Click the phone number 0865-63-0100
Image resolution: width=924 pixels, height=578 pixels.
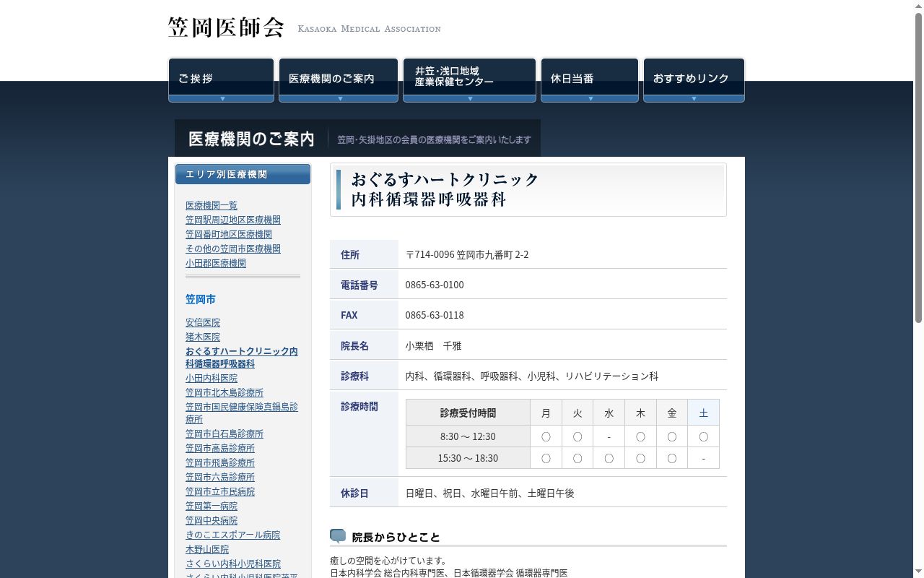tap(435, 285)
